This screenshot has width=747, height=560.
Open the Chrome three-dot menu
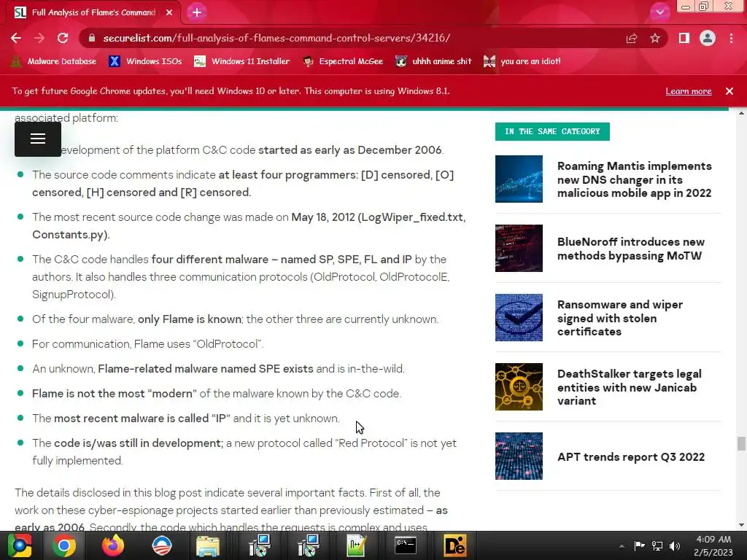pos(731,38)
